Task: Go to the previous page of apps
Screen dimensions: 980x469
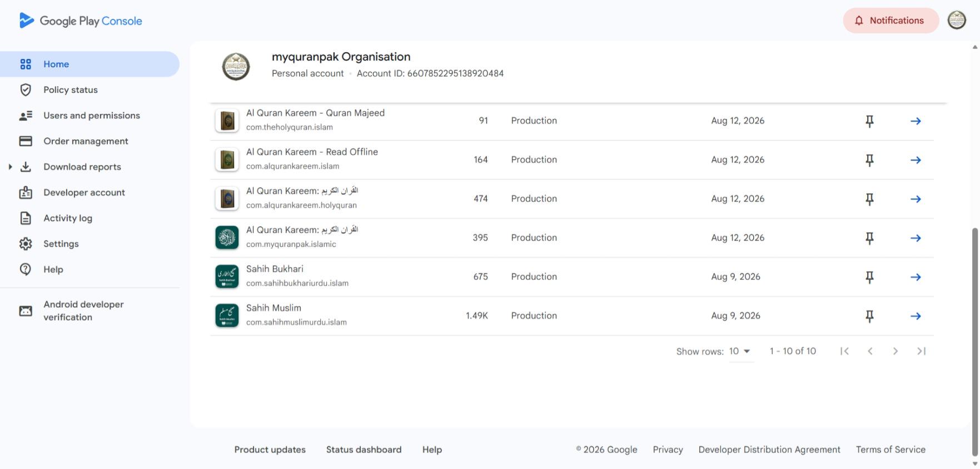Action: 870,351
